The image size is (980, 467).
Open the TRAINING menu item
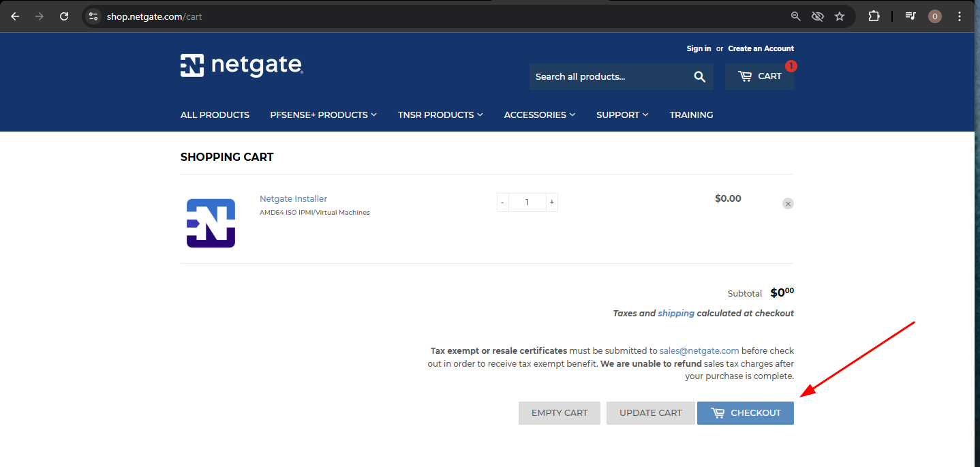691,115
